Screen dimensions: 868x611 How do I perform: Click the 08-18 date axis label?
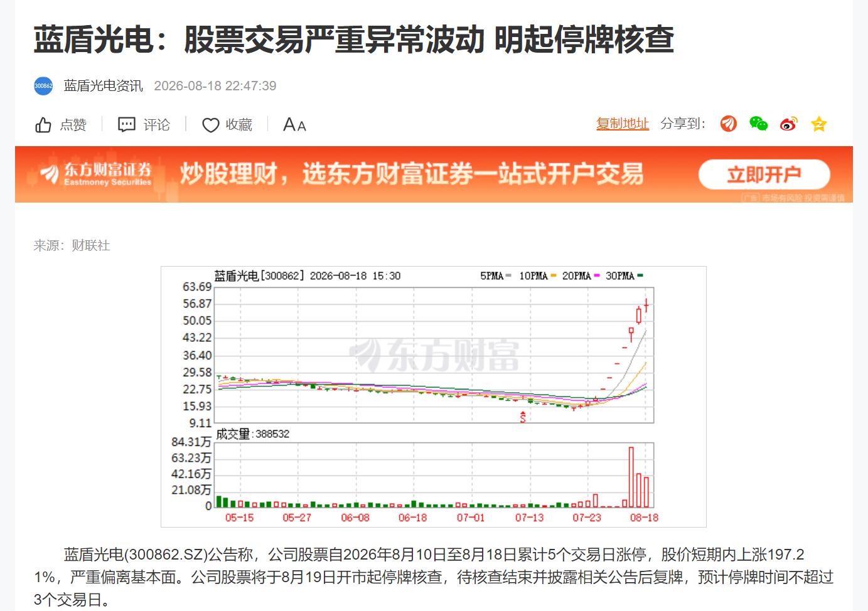pyautogui.click(x=645, y=518)
